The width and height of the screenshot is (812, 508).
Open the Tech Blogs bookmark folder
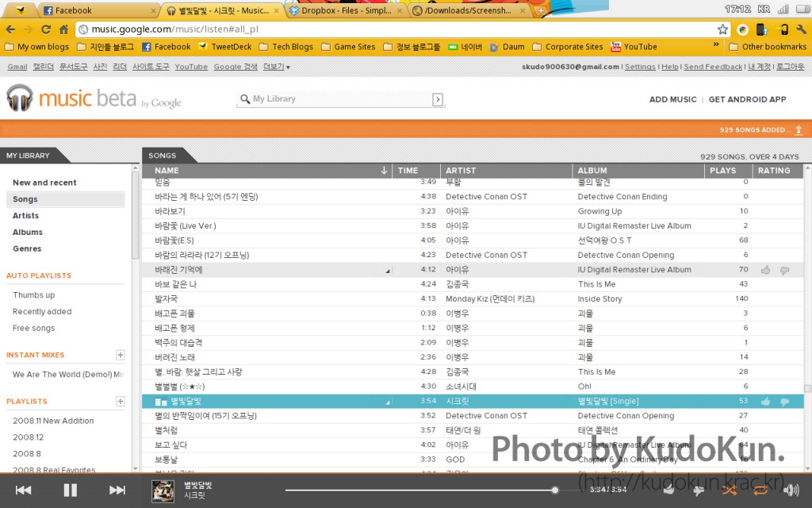point(285,47)
